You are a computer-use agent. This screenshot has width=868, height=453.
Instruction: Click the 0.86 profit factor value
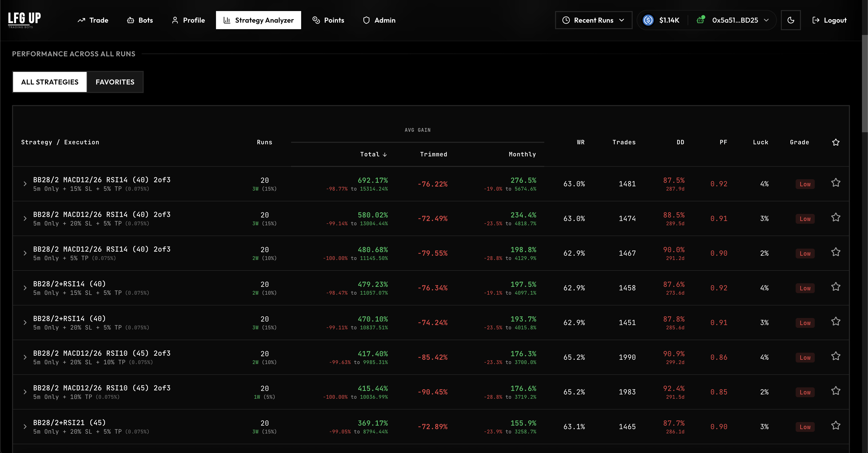[x=719, y=357]
